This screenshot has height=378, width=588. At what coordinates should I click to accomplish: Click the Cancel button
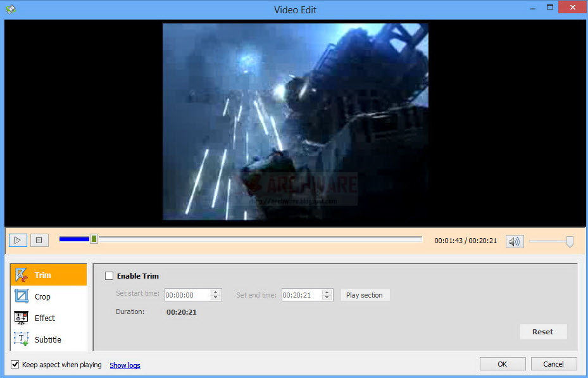coord(553,363)
